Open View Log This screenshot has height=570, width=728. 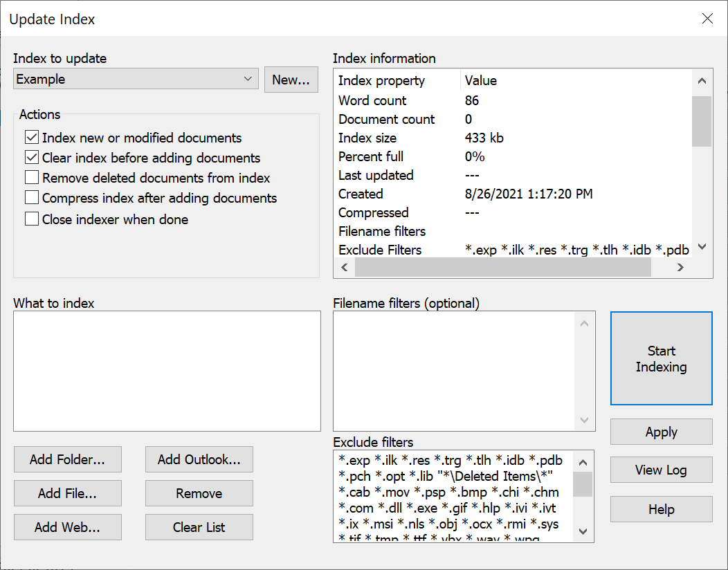point(661,470)
